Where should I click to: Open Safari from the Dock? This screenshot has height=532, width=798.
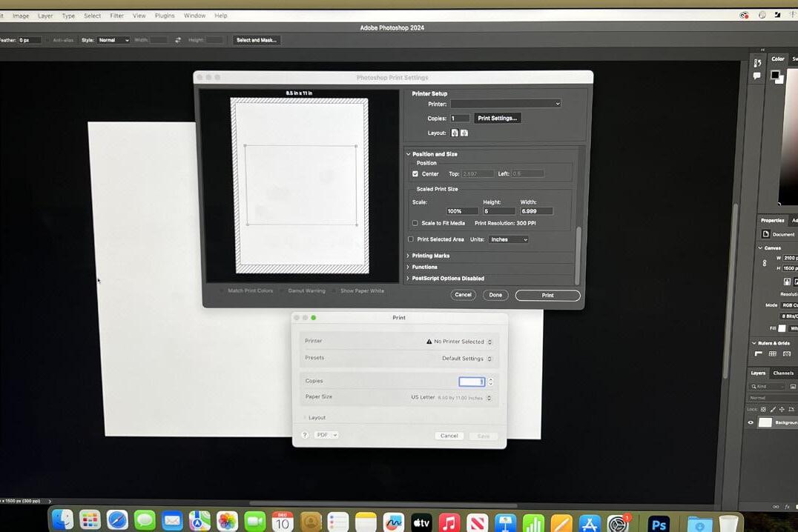(x=117, y=520)
